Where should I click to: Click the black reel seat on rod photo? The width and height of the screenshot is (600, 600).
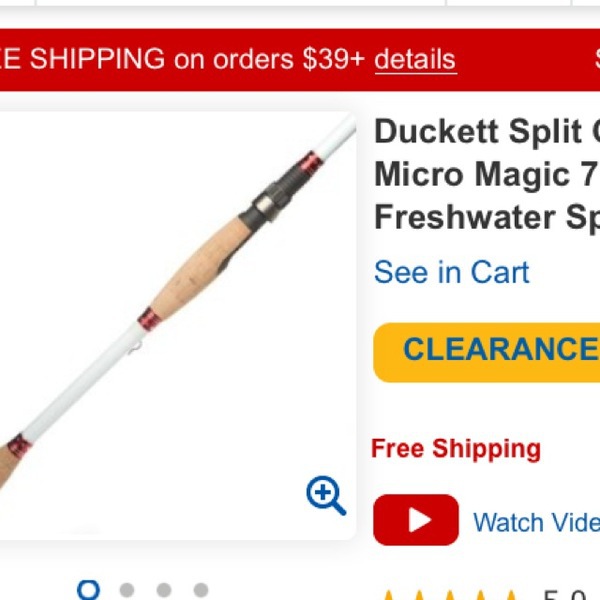273,197
